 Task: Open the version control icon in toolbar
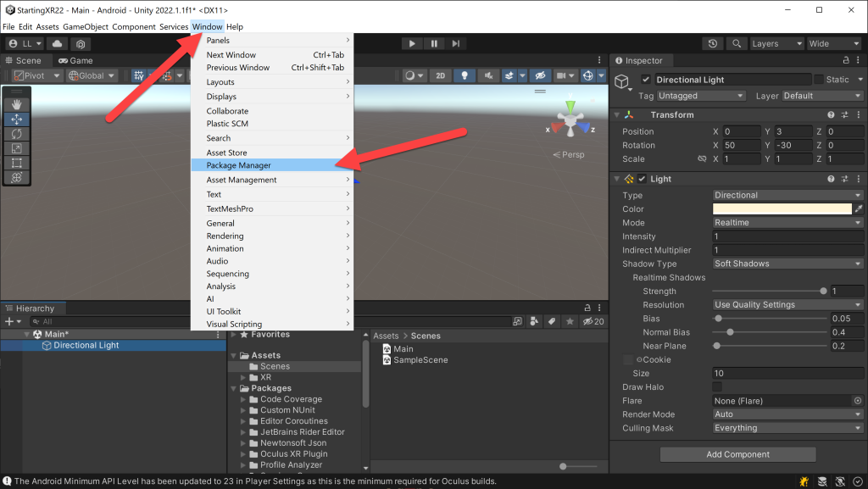point(81,44)
